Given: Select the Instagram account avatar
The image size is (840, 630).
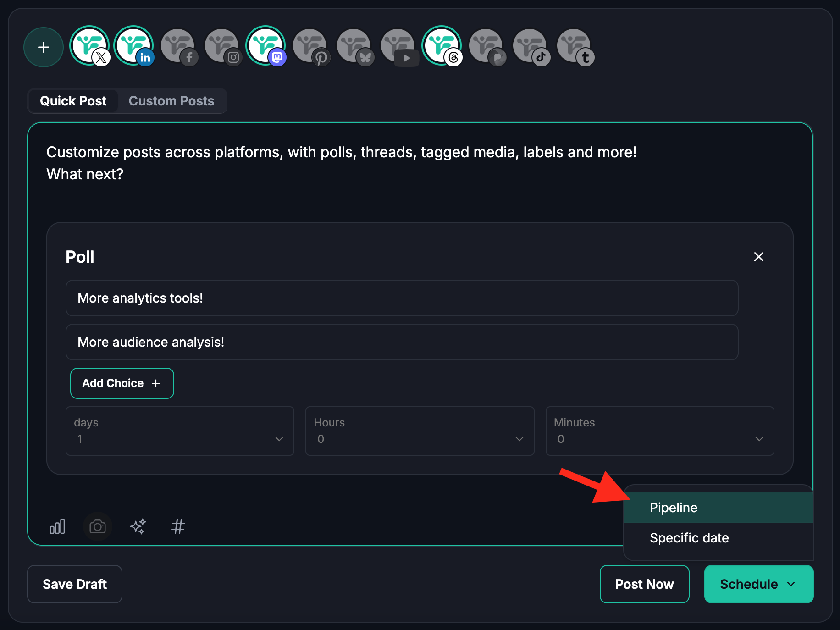Looking at the screenshot, I should (x=222, y=46).
